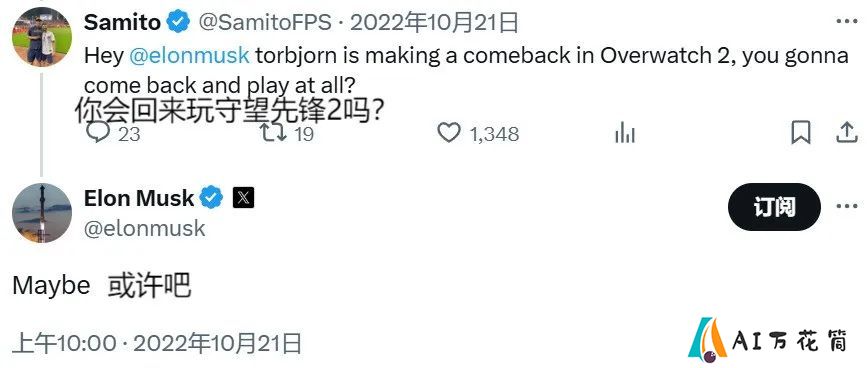This screenshot has height=368, width=867.
Task: Like Samito's tweet with the heart icon
Action: [x=449, y=133]
